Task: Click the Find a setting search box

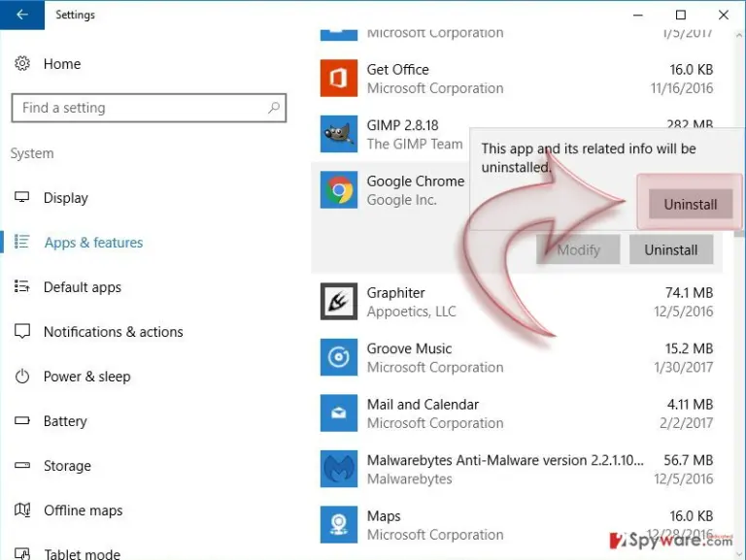Action: pos(149,108)
